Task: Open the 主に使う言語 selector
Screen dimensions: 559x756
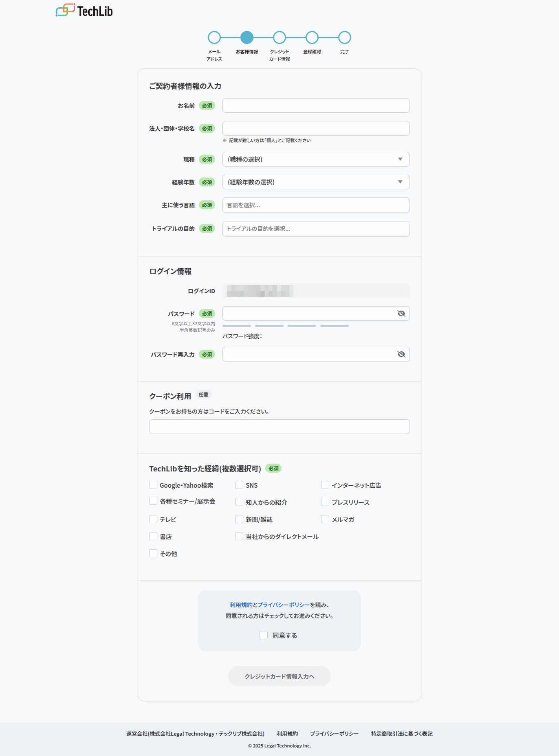Action: [x=316, y=205]
